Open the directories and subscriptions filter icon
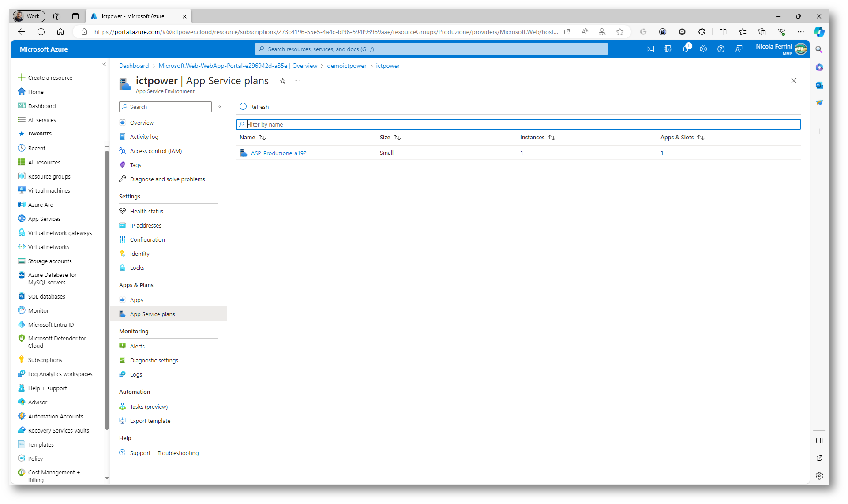The height and width of the screenshot is (504, 848). click(x=668, y=49)
